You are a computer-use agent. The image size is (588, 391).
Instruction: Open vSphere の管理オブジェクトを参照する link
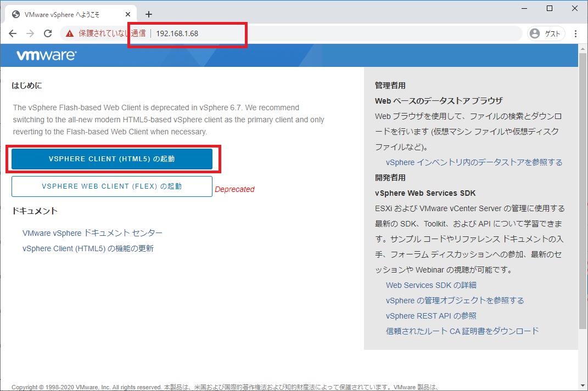point(455,301)
